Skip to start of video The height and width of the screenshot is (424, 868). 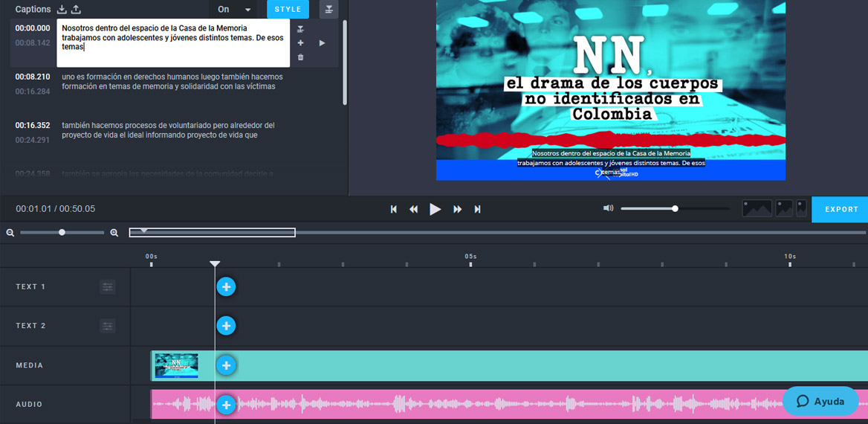coord(394,209)
